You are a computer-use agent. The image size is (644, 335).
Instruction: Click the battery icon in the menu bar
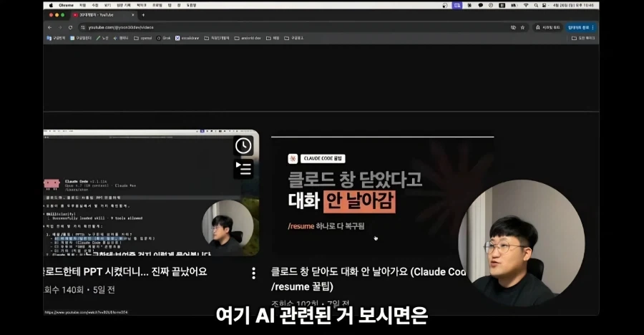coord(514,5)
